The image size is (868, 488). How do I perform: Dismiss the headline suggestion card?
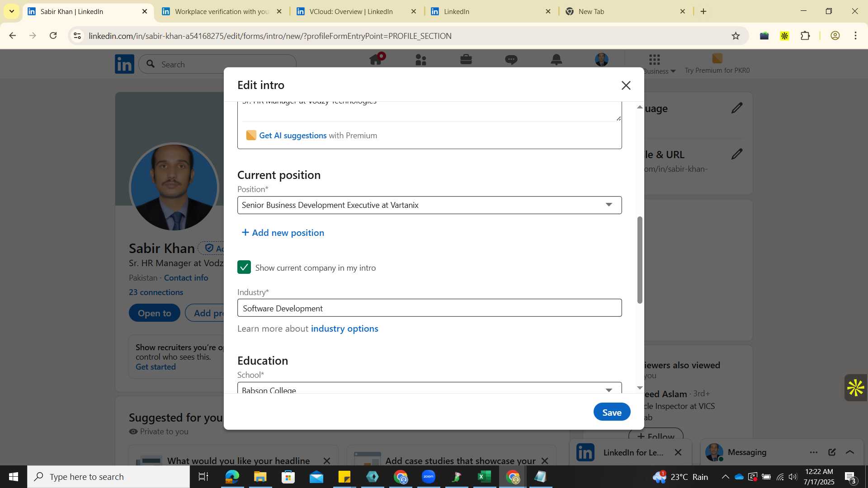click(326, 461)
